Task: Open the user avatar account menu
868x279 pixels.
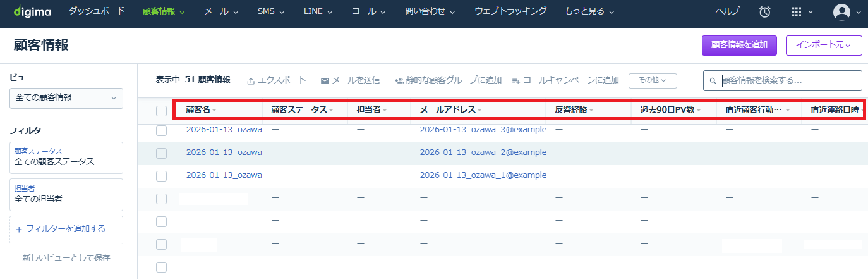Action: click(x=842, y=11)
